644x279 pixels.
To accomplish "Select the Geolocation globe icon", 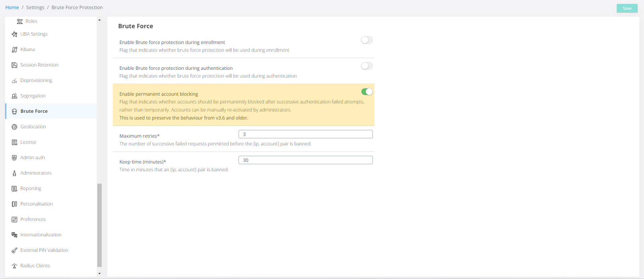I will point(14,127).
